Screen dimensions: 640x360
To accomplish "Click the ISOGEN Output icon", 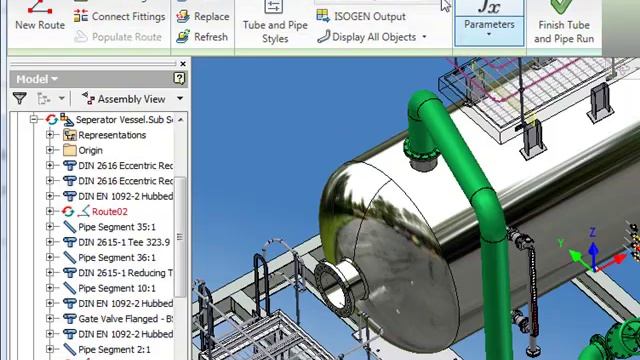I will pos(323,16).
